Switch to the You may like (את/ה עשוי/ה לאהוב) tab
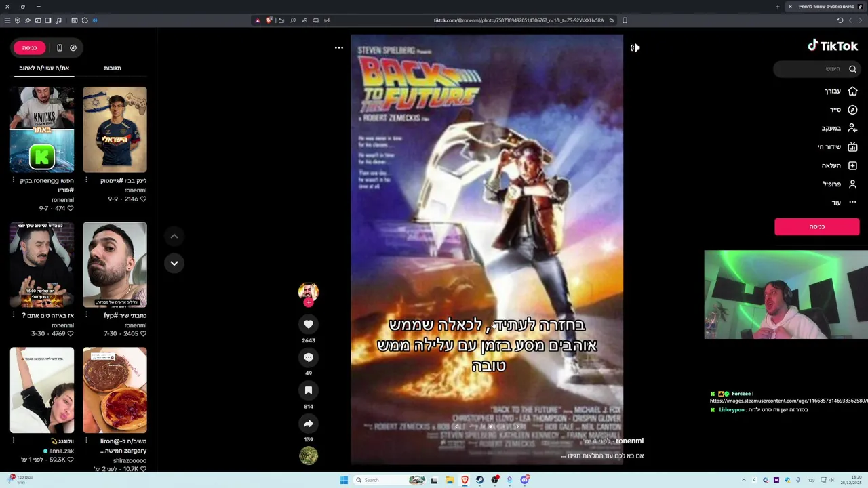 tap(44, 68)
